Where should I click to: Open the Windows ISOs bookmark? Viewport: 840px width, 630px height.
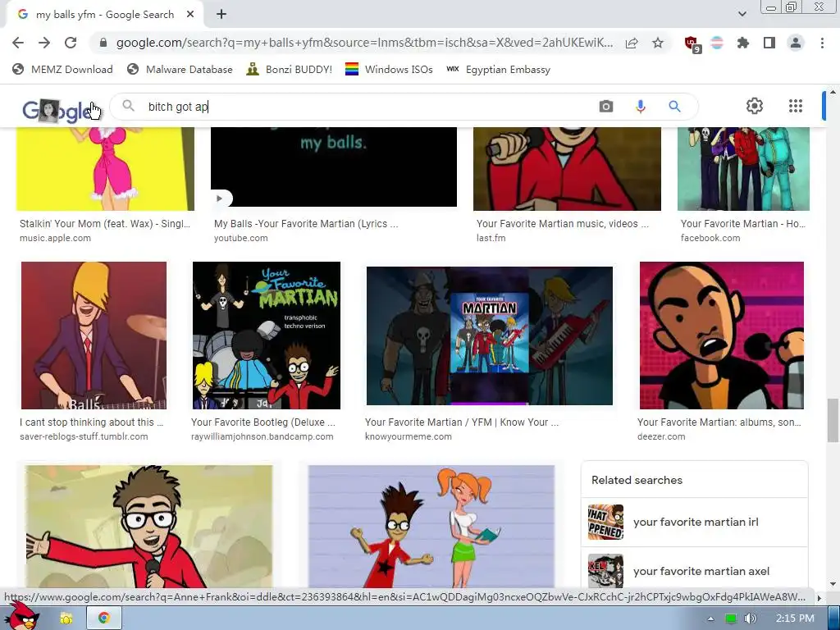click(388, 69)
